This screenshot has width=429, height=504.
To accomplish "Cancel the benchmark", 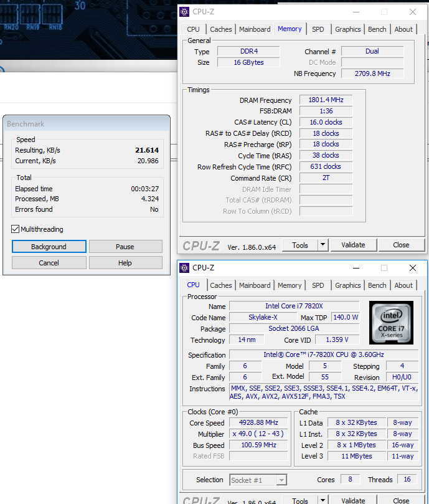I will (x=49, y=263).
